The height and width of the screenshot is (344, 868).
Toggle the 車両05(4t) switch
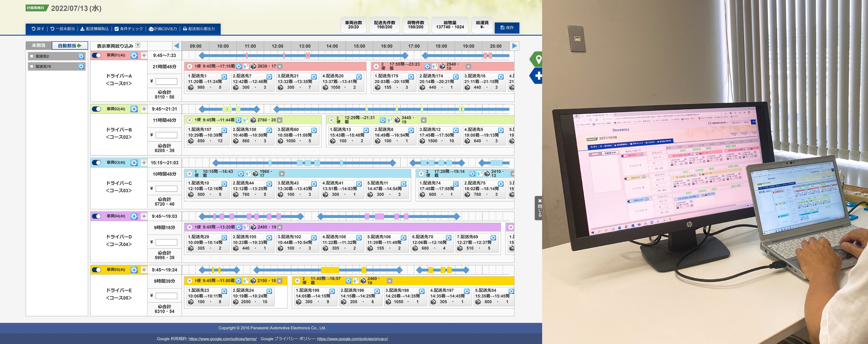[x=97, y=270]
